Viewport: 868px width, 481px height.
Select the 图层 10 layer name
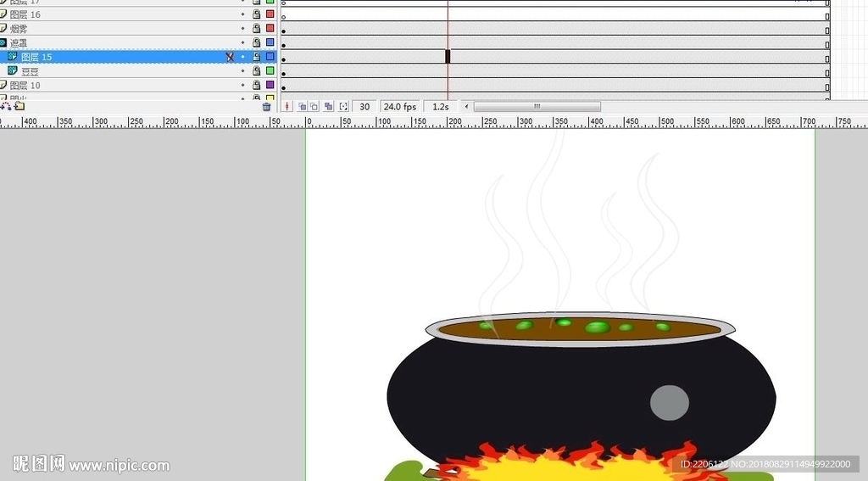(25, 86)
